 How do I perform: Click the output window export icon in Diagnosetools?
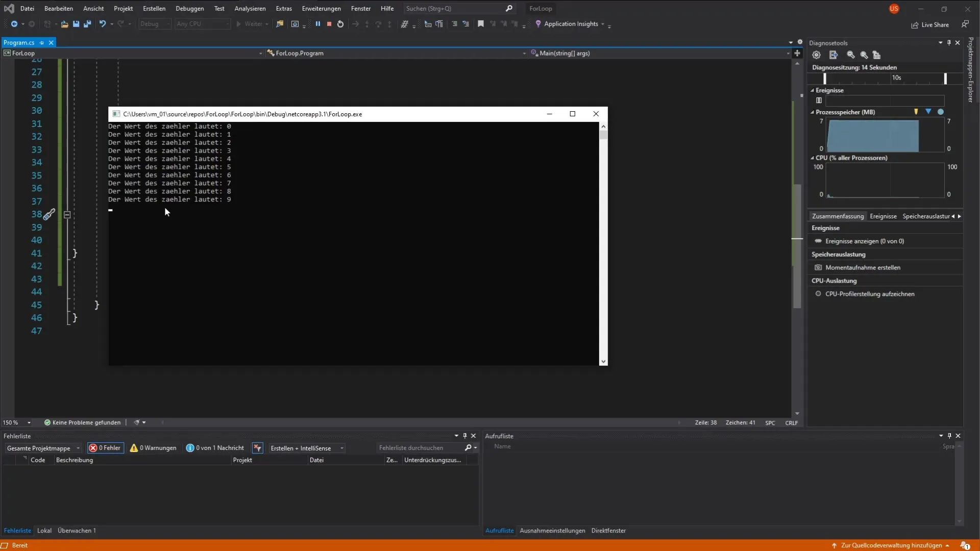pyautogui.click(x=834, y=55)
